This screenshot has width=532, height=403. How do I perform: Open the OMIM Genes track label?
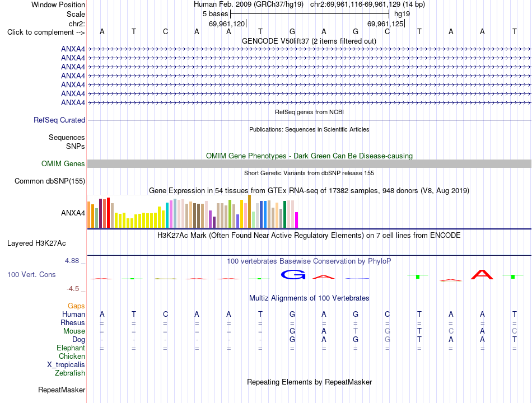point(63,164)
